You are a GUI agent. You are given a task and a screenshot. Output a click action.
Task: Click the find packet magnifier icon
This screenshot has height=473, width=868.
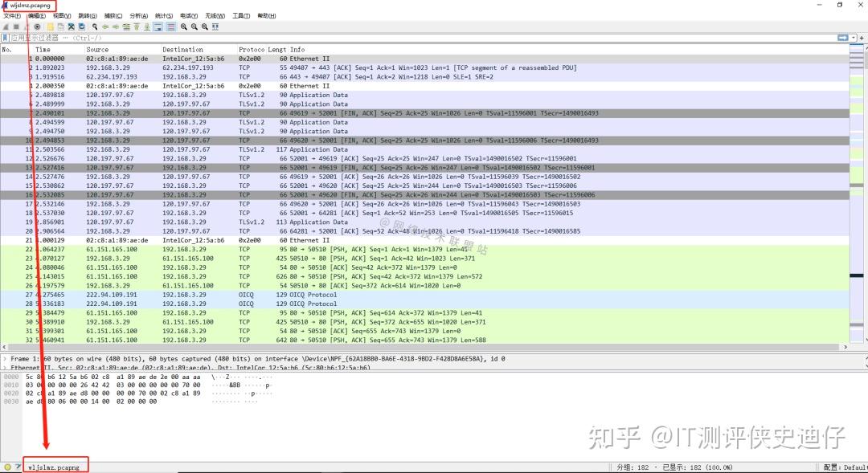[95, 26]
